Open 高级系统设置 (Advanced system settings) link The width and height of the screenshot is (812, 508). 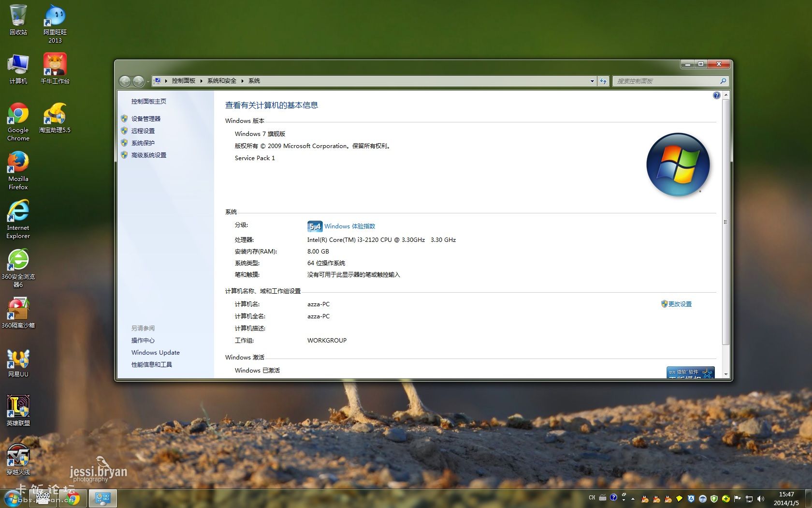point(149,155)
